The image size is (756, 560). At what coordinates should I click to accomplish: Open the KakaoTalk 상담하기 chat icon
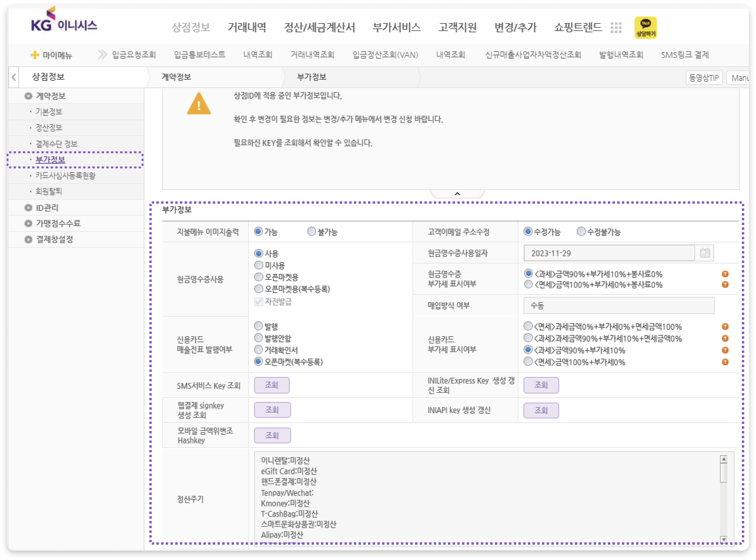(645, 27)
